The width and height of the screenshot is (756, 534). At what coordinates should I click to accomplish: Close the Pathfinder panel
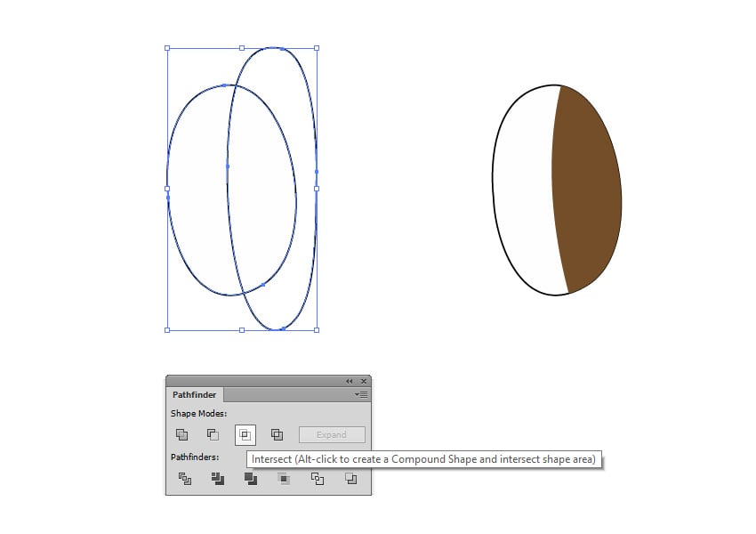pyautogui.click(x=364, y=381)
